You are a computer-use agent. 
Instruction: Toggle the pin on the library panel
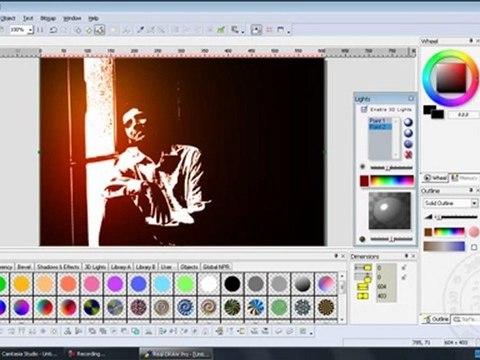pos(336,256)
